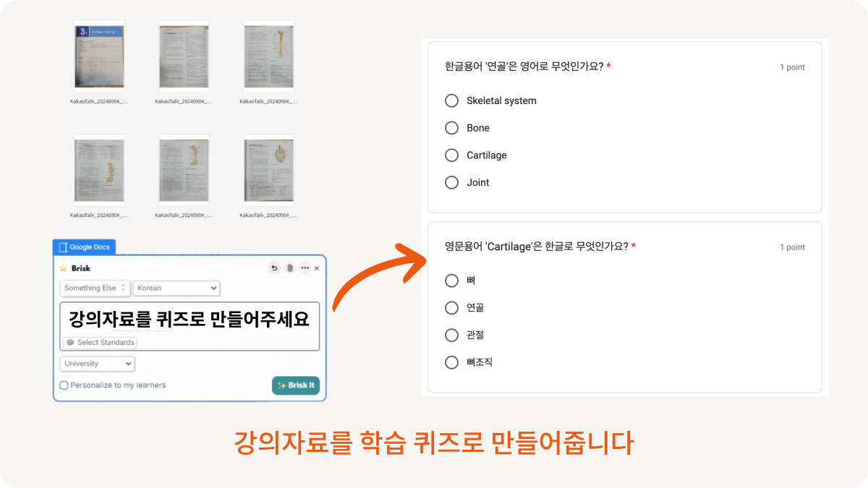Click the Google Docs selection icon
Image resolution: width=868 pixels, height=488 pixels.
click(63, 247)
